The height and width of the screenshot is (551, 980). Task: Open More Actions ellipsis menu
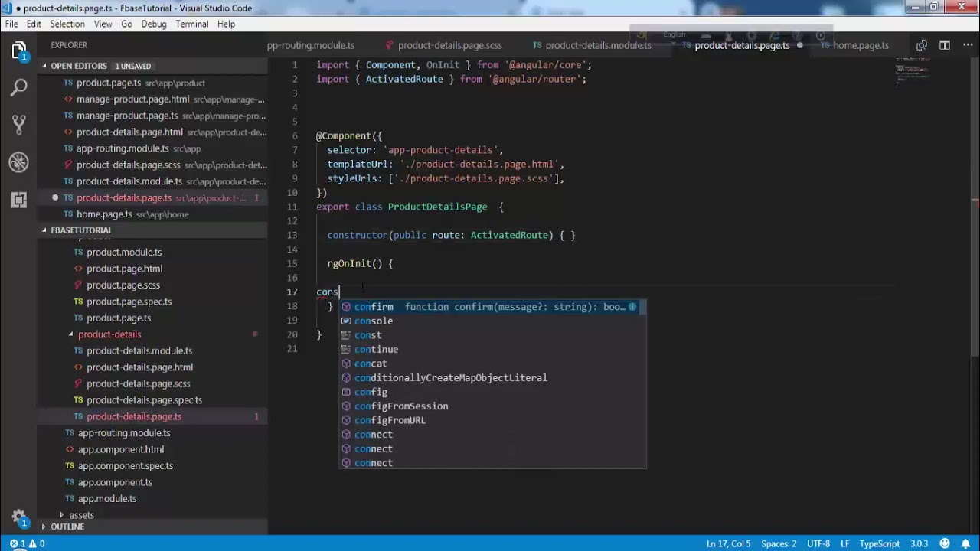coord(967,45)
